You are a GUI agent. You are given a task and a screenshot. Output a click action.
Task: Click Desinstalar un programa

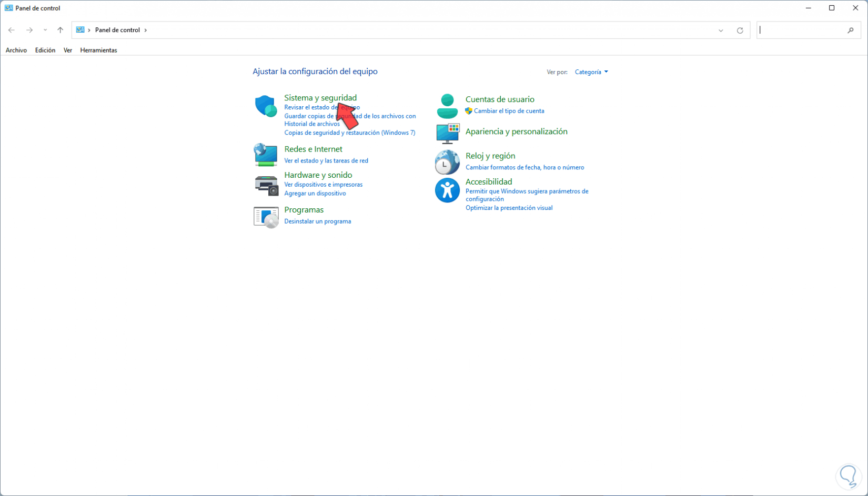[x=318, y=221]
